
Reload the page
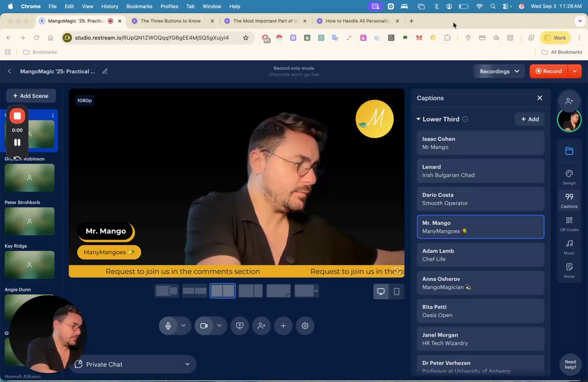click(36, 38)
